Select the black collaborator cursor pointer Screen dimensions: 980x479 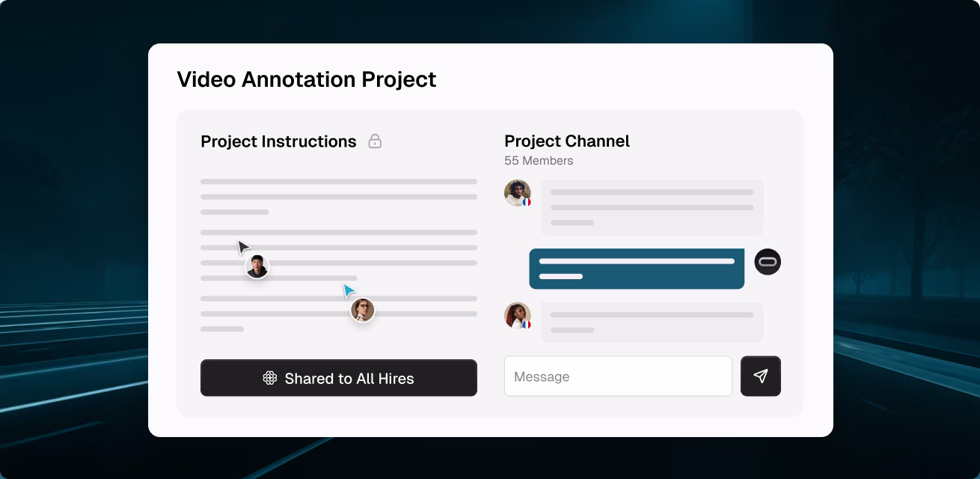coord(242,247)
